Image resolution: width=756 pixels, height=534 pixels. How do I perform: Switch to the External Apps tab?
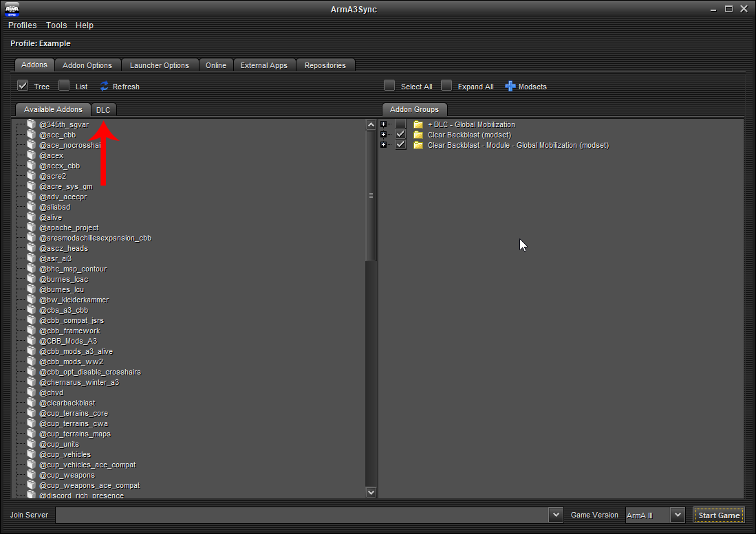[263, 65]
